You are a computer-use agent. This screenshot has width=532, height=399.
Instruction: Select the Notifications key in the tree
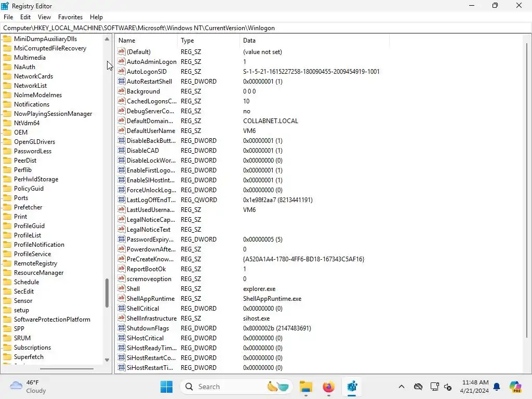[x=32, y=104]
